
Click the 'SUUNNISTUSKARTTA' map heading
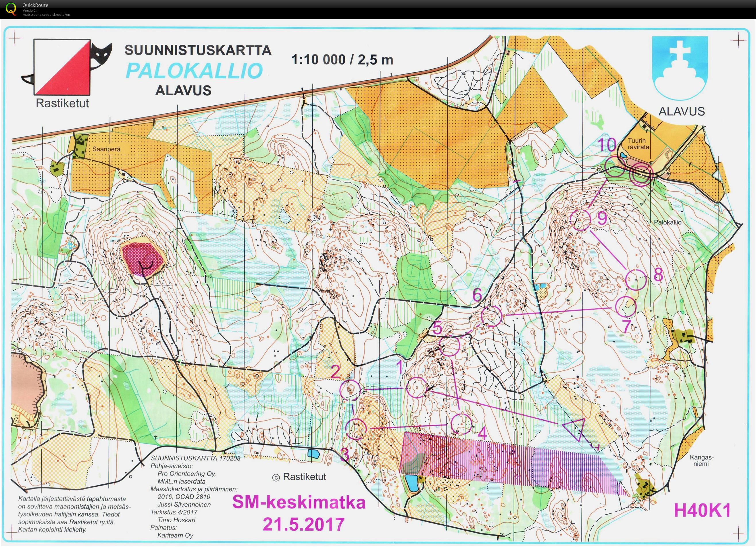coord(198,50)
